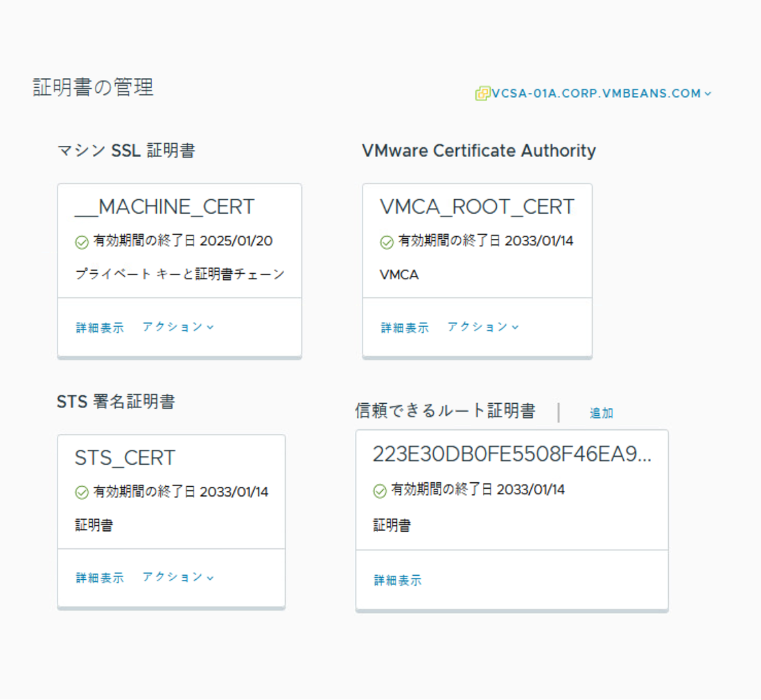Screen dimensions: 761x700
Task: Click the valid-status check icon on 223E30DB0FE5508F46EA9 card
Action: 380,491
